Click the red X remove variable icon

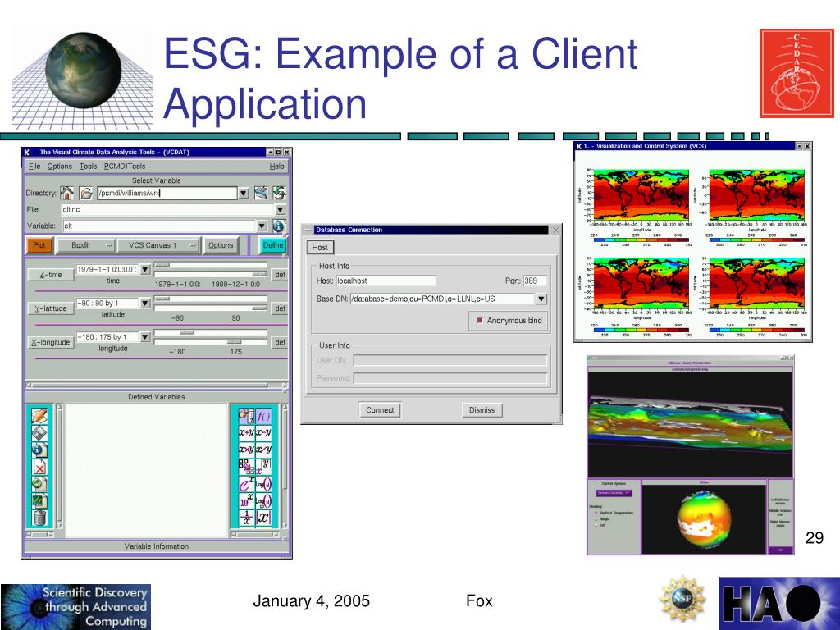pyautogui.click(x=39, y=467)
